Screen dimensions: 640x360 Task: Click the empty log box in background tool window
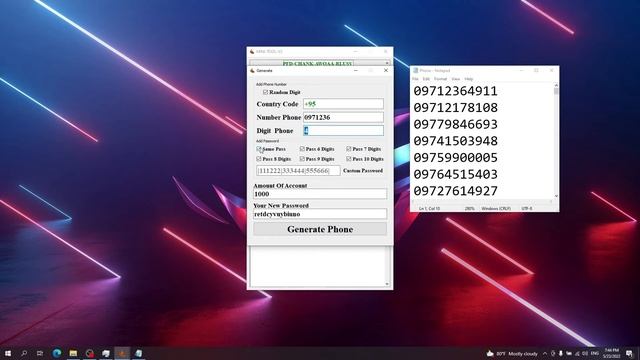318,266
